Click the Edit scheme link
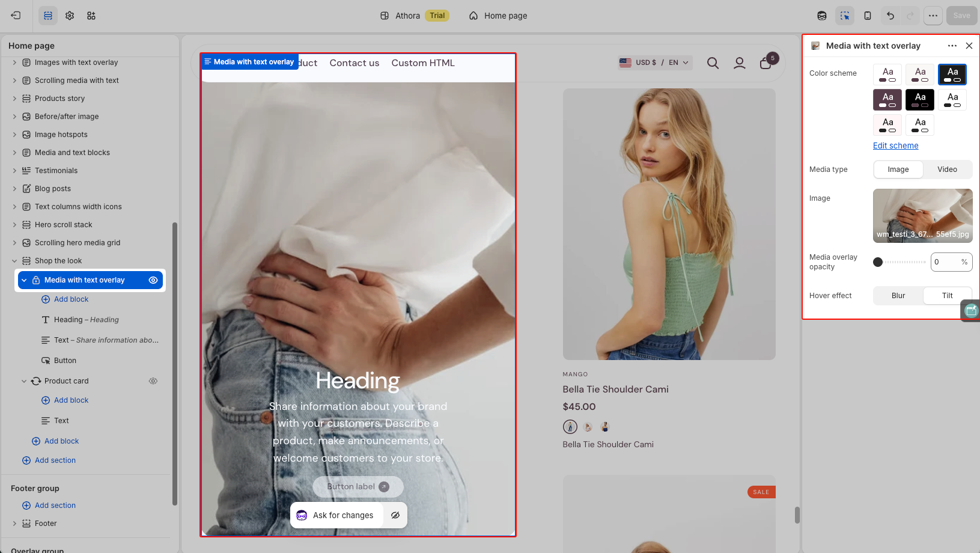 895,145
